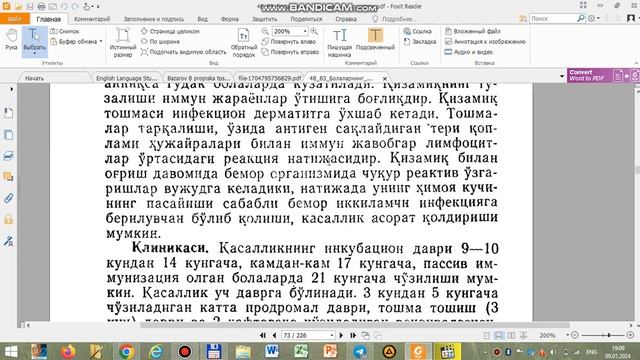Enable continuous page view mode
Image resolution: width=640 pixels, height=360 pixels.
pos(499,335)
